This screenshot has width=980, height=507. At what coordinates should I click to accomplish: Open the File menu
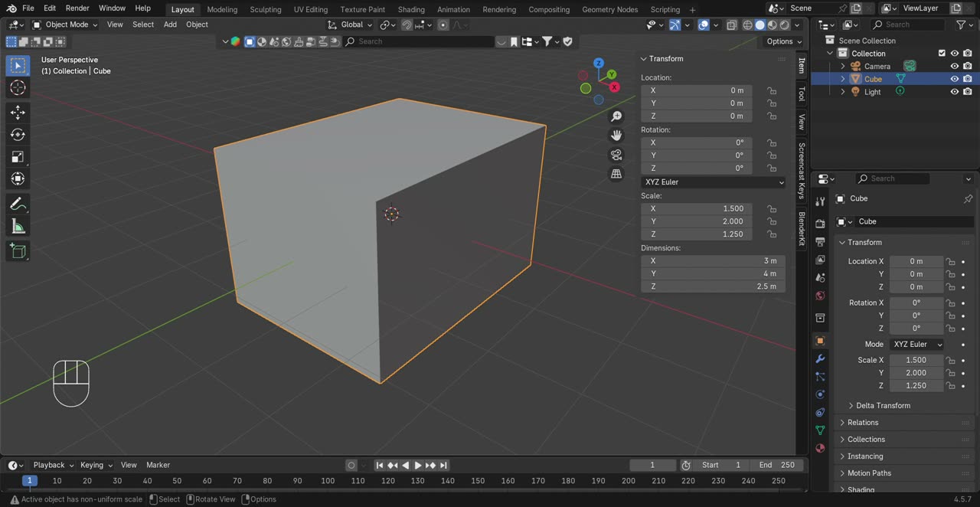(x=28, y=8)
